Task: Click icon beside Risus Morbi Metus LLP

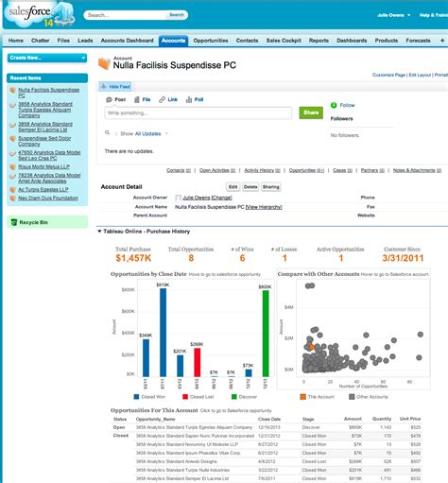Action: click(x=13, y=166)
